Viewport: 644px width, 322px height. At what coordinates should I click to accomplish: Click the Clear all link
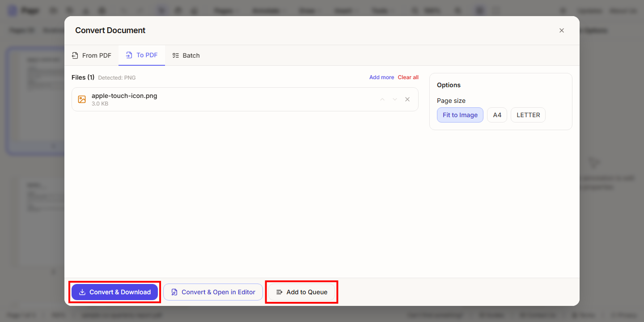tap(408, 77)
